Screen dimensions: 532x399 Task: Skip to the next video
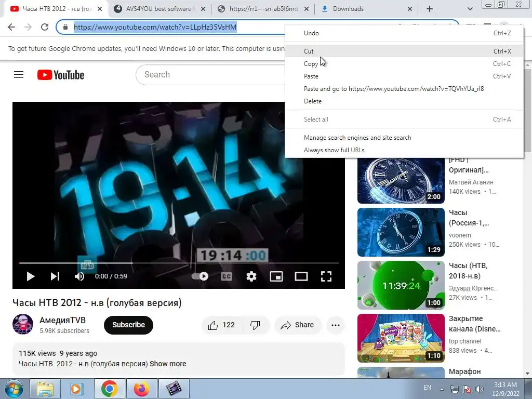[x=55, y=276]
